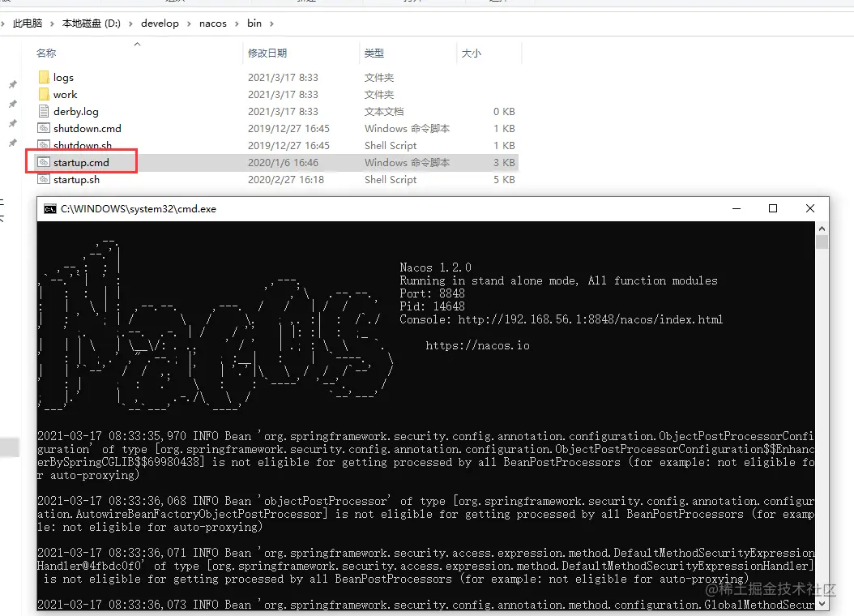Click the Pid: 14648 line in console
854x616 pixels.
pos(433,306)
